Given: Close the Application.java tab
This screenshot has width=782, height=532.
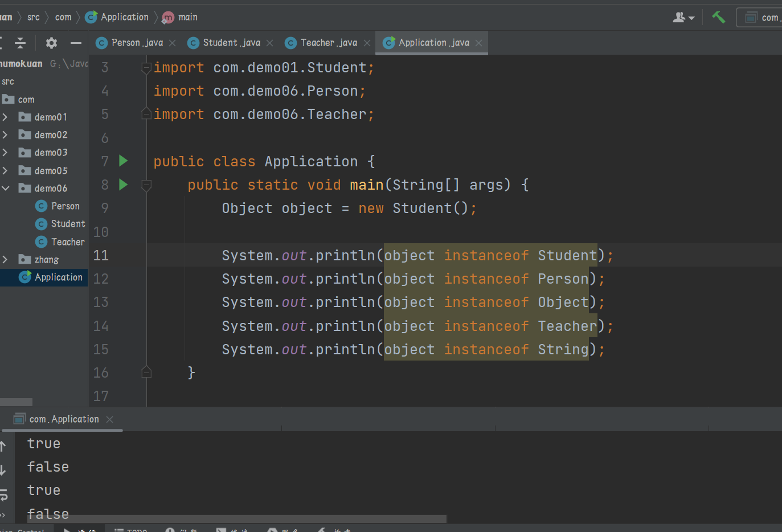Looking at the screenshot, I should [x=479, y=43].
